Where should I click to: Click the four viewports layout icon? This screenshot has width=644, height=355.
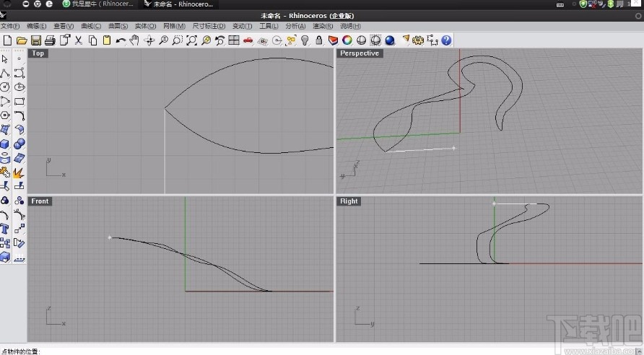coord(234,40)
